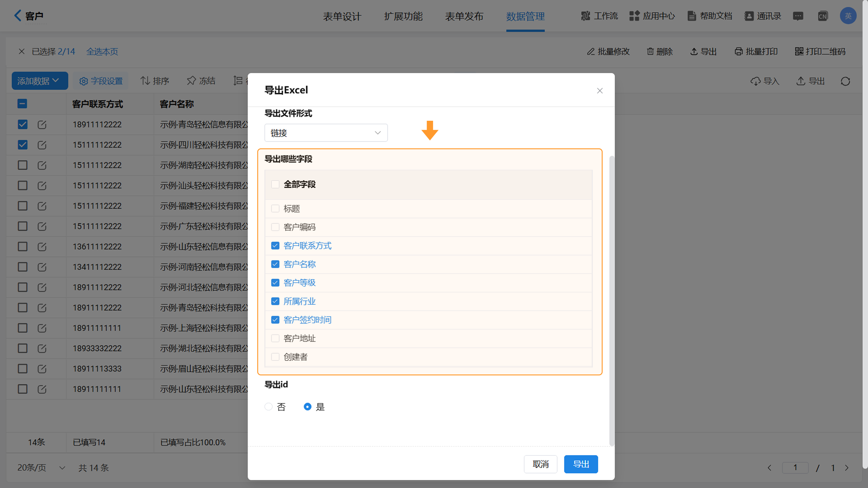Image resolution: width=868 pixels, height=488 pixels.
Task: Select 是 for 导出id
Action: 308,407
